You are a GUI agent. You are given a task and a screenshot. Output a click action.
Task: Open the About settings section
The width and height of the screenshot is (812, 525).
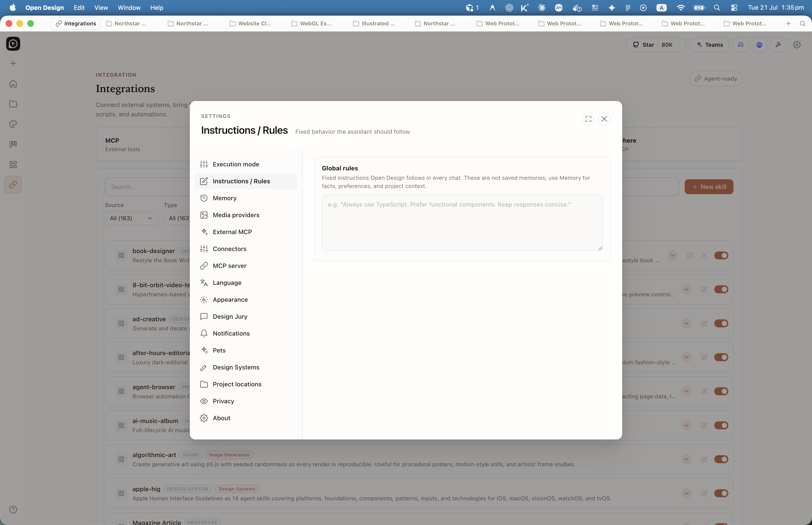pyautogui.click(x=246, y=418)
